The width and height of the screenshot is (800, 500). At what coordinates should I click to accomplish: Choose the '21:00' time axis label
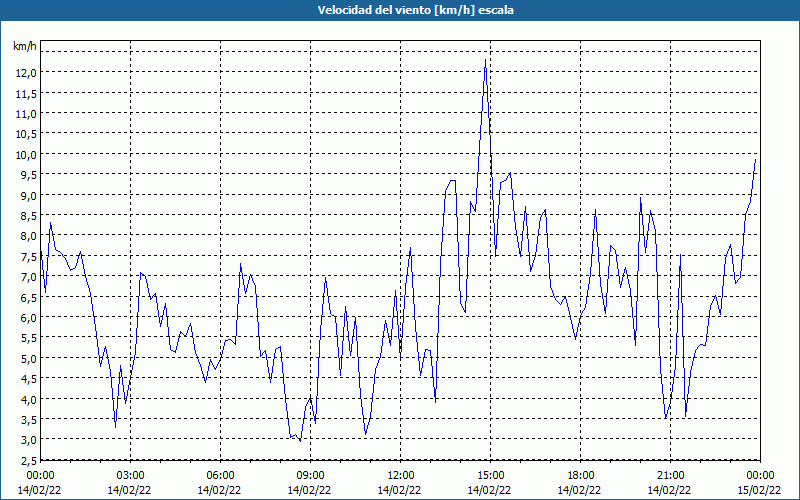[x=670, y=476]
